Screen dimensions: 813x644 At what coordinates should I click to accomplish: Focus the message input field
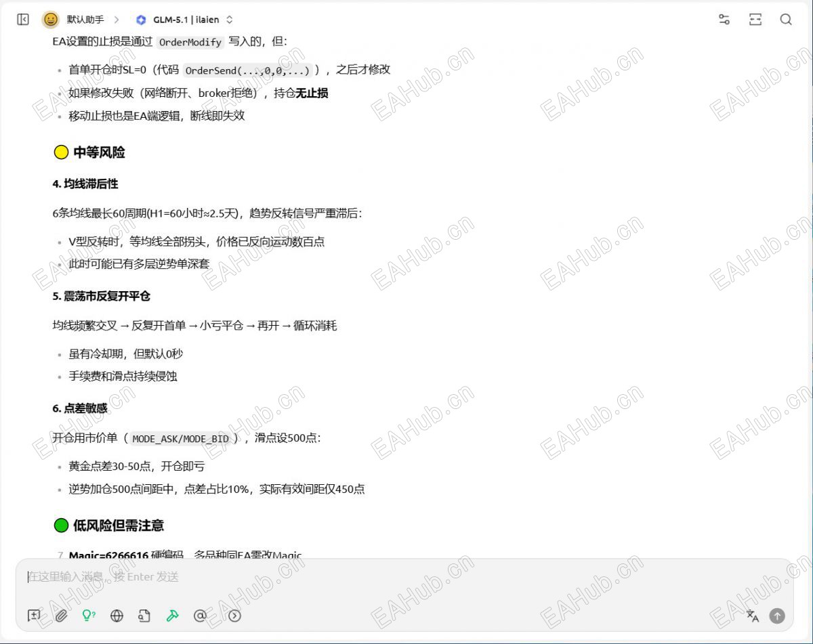click(x=404, y=577)
